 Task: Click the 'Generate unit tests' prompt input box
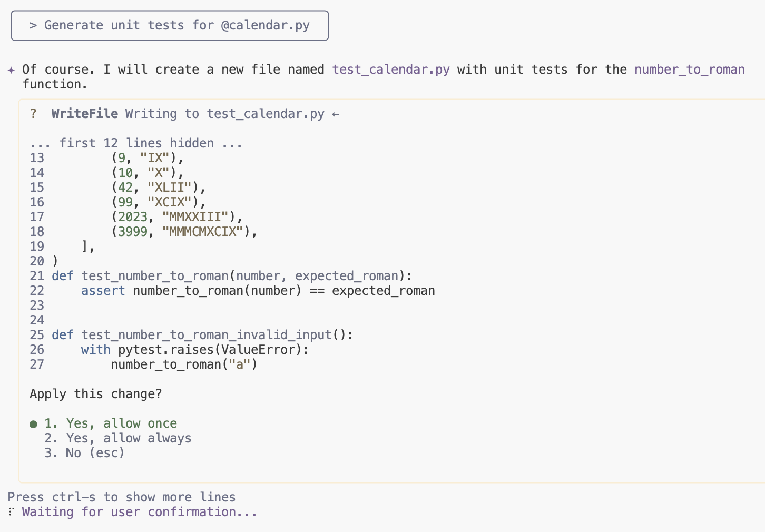pos(170,25)
